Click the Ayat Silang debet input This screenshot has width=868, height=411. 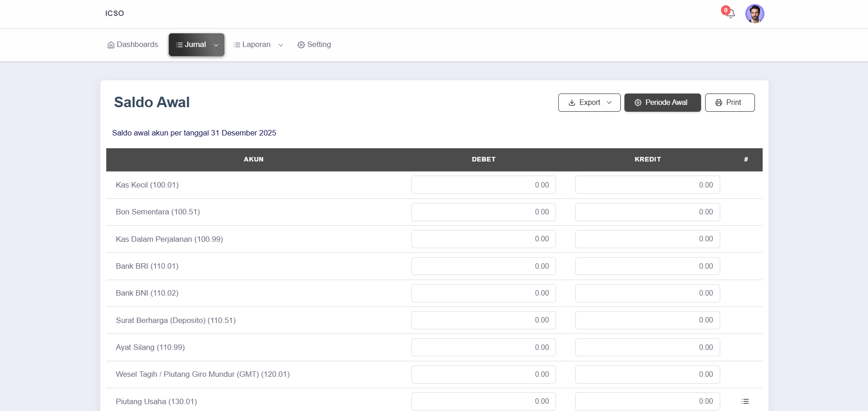pyautogui.click(x=483, y=347)
